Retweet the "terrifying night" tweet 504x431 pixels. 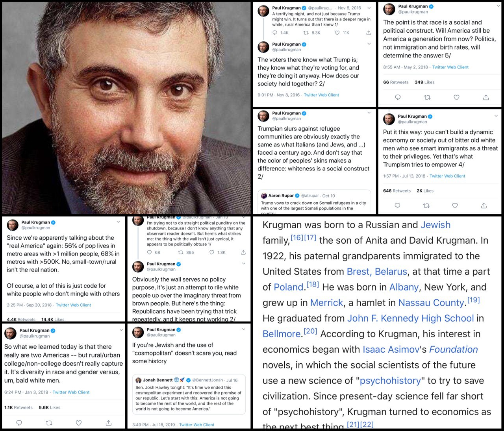[x=306, y=33]
